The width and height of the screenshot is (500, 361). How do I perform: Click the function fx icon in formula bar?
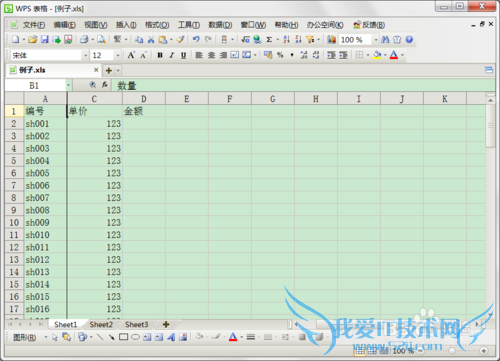point(105,85)
